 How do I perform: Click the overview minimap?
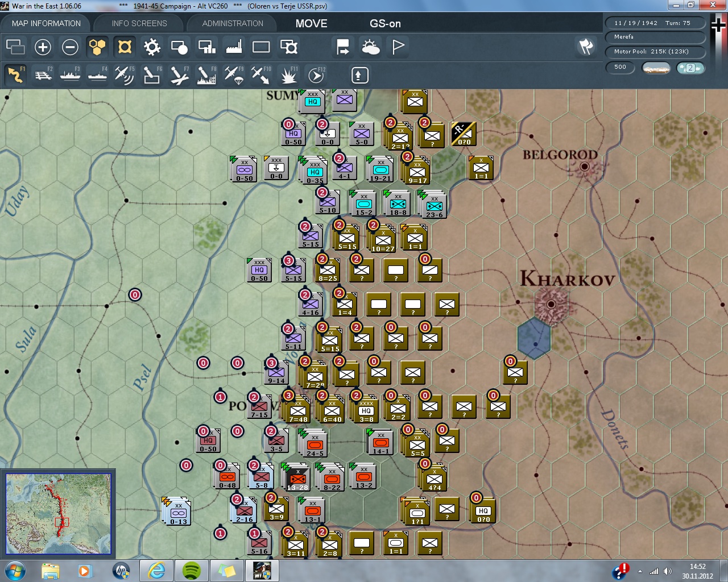58,514
